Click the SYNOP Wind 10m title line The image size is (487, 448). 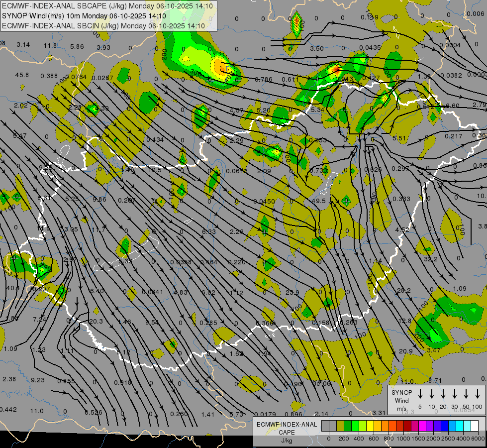[84, 16]
